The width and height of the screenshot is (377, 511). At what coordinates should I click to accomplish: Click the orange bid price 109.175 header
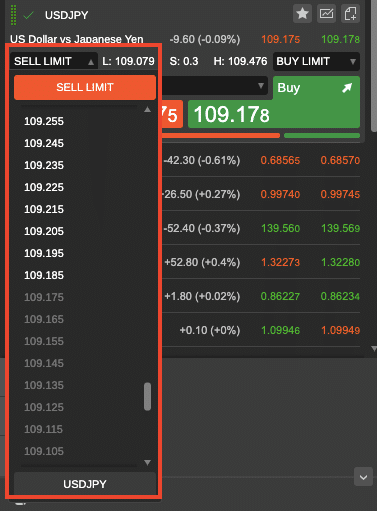[x=280, y=39]
